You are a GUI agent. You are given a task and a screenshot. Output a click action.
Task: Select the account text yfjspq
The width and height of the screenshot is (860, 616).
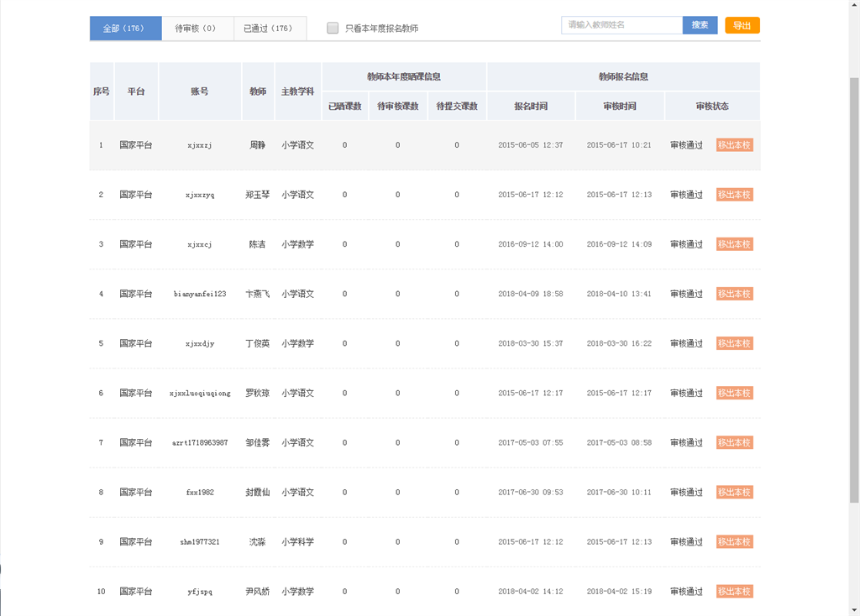pos(200,592)
